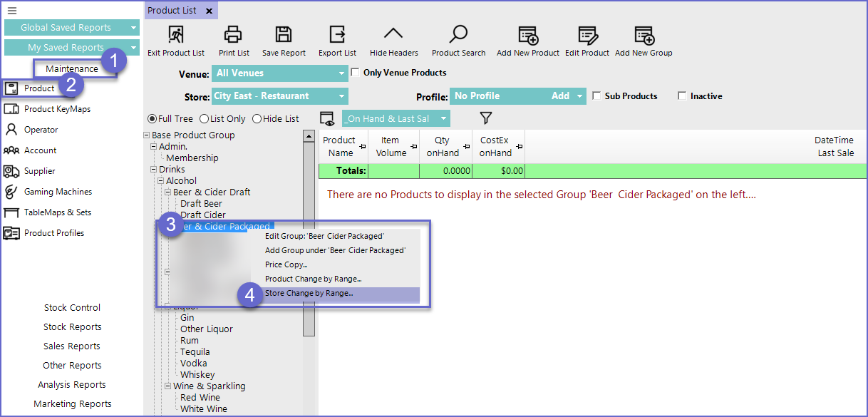This screenshot has width=868, height=417.
Task: Click the product tree vertical scrollbar
Action: click(309, 235)
